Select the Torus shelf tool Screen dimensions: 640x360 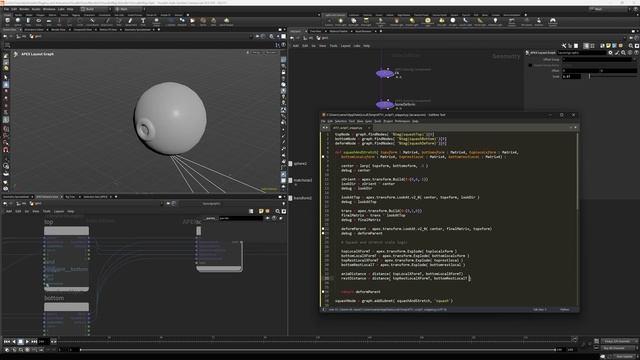pos(38,21)
